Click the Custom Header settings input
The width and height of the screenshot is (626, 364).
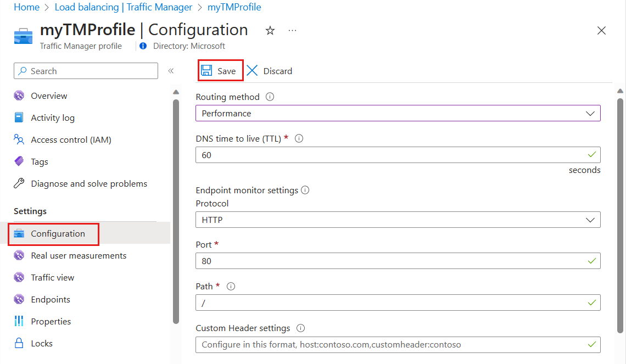point(398,345)
